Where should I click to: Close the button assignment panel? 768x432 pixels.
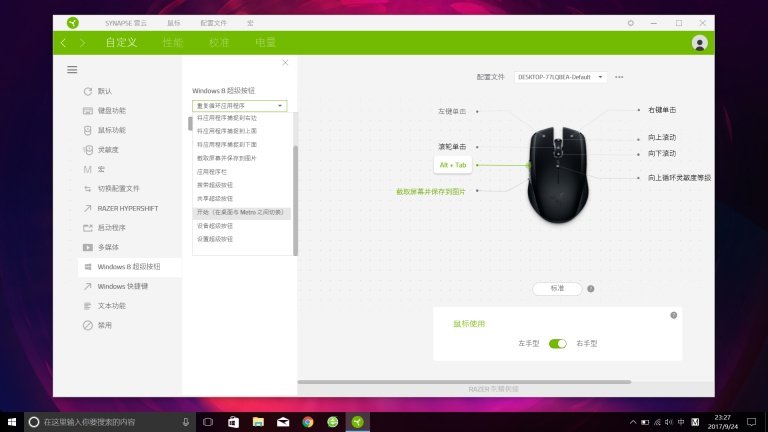pos(285,63)
